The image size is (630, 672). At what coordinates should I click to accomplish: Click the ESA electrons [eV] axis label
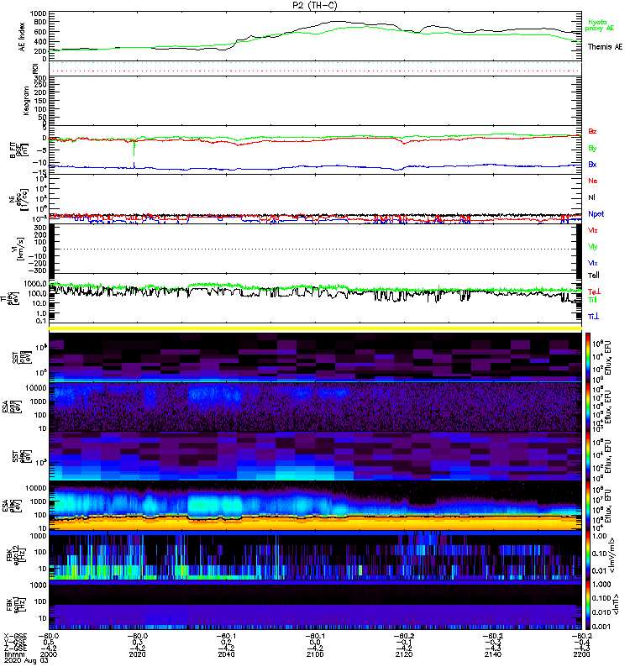12,506
